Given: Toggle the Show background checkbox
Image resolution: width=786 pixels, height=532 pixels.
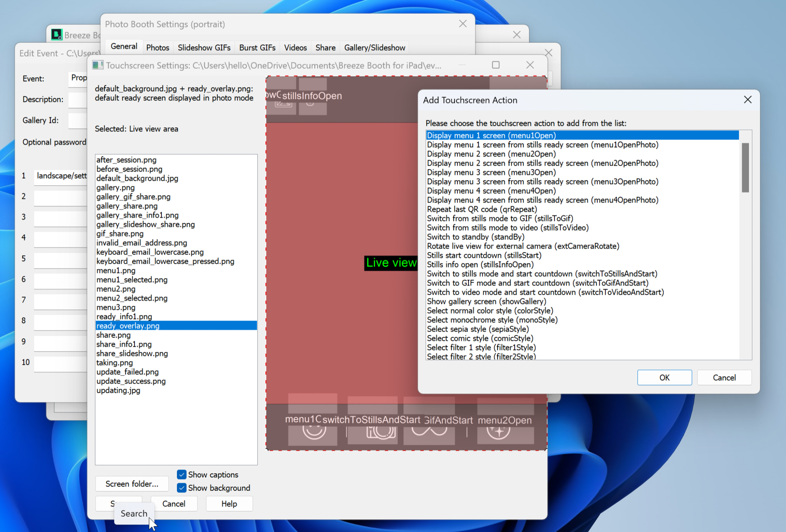Looking at the screenshot, I should coord(182,488).
